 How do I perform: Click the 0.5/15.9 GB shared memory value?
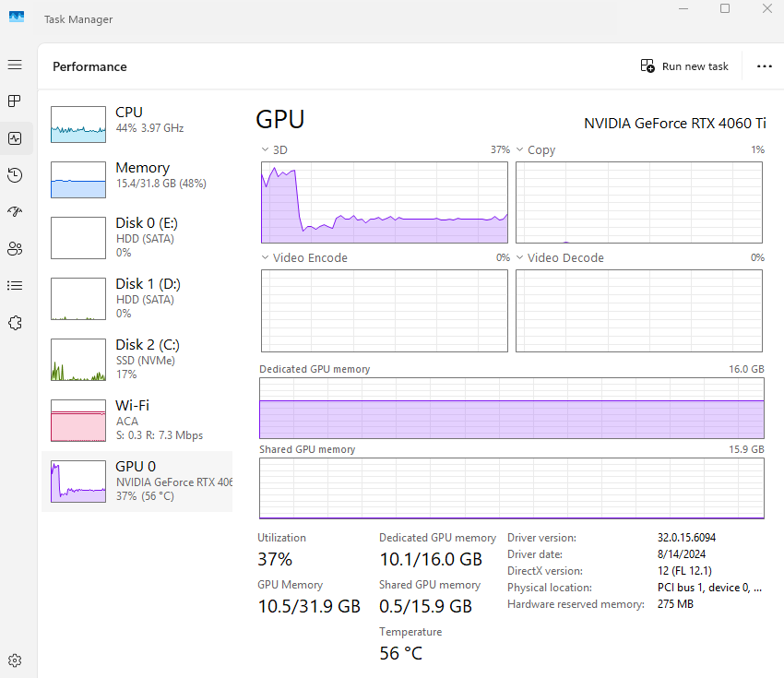[425, 606]
